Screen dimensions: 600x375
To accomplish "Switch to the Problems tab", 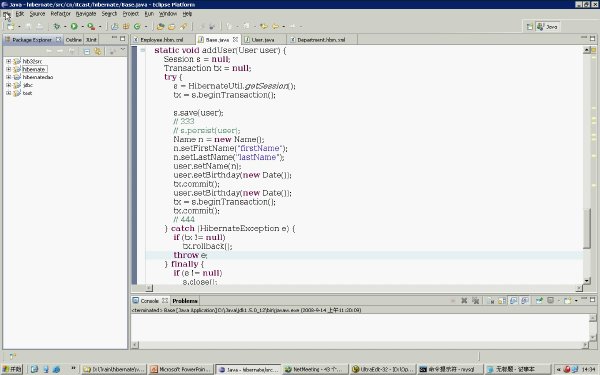I will (x=185, y=301).
